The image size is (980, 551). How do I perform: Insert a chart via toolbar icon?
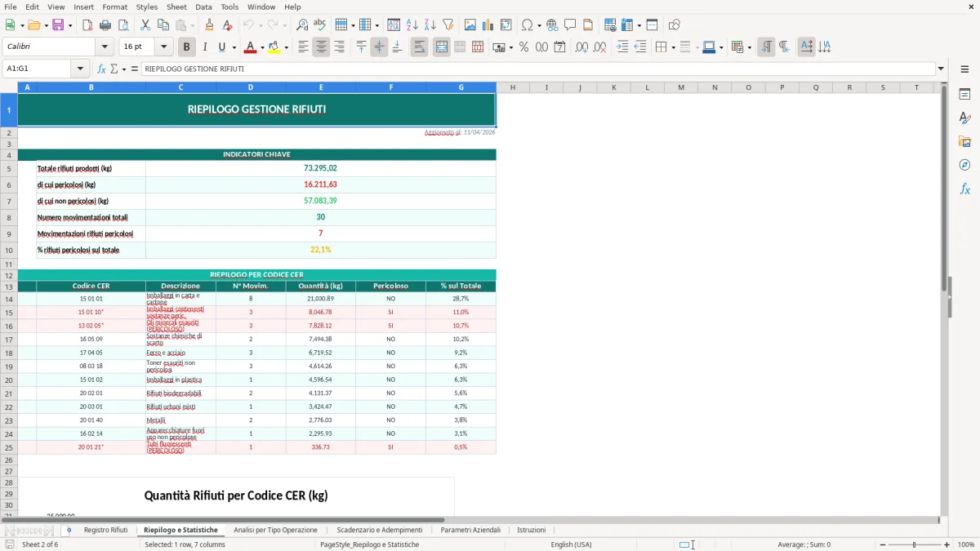tap(488, 25)
